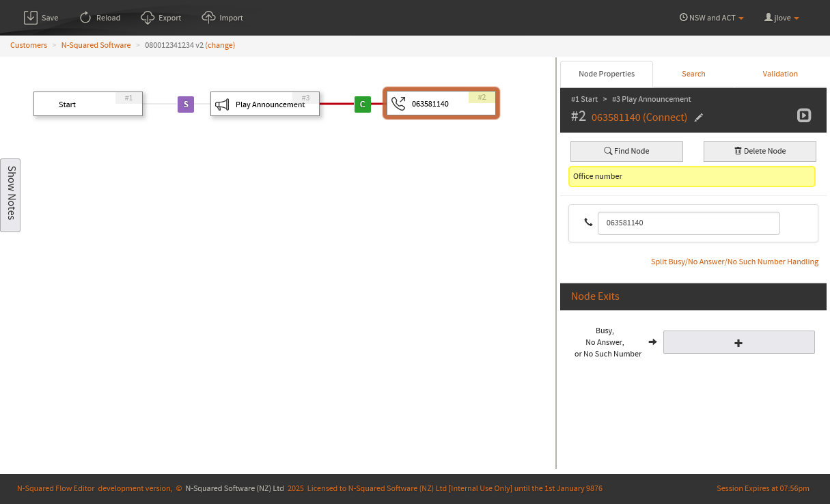Click the pencil edit icon beside node title
The height and width of the screenshot is (504, 830).
point(698,117)
